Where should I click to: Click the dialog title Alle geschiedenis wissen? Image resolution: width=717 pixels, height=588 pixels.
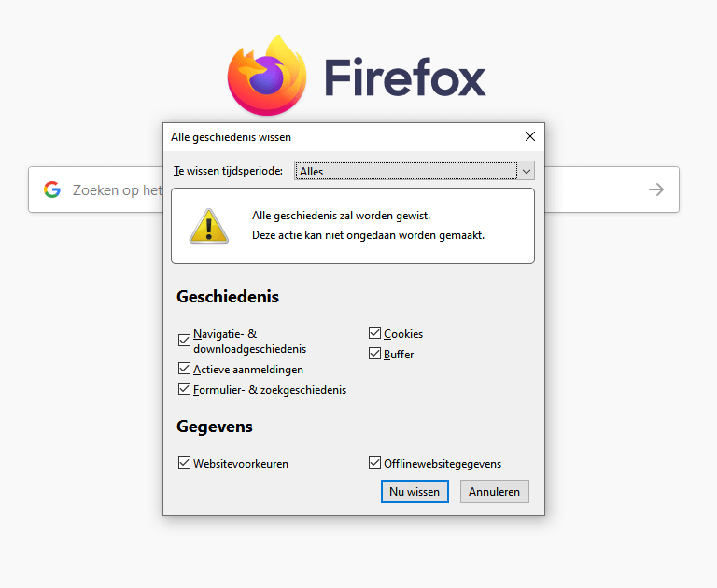pos(231,137)
